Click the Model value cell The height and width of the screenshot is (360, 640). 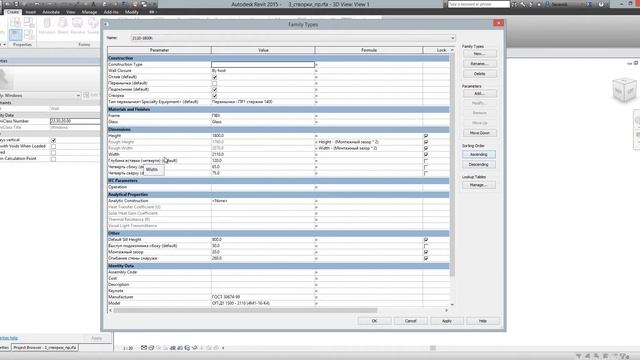pos(263,303)
